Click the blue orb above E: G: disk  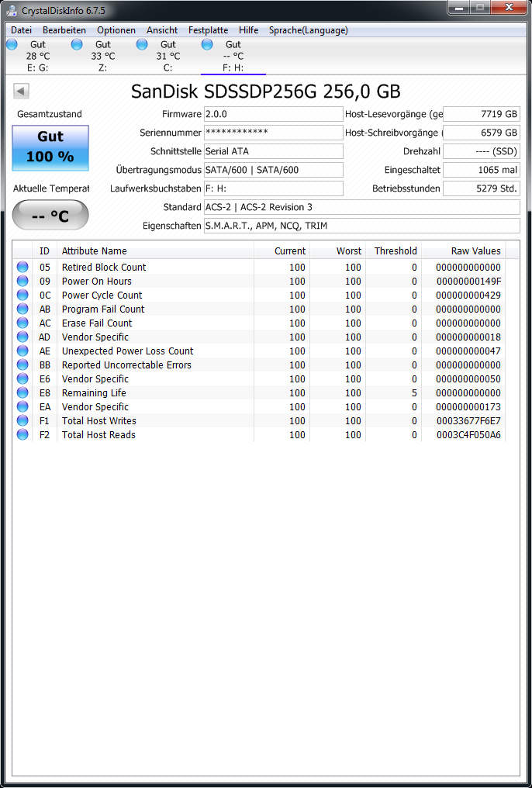pyautogui.click(x=12, y=44)
